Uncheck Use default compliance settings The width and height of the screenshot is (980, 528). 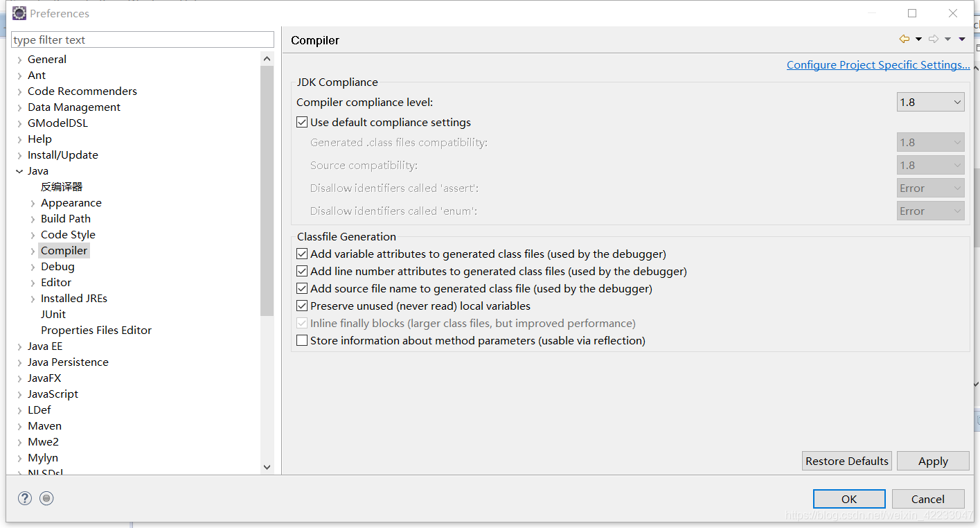coord(302,122)
